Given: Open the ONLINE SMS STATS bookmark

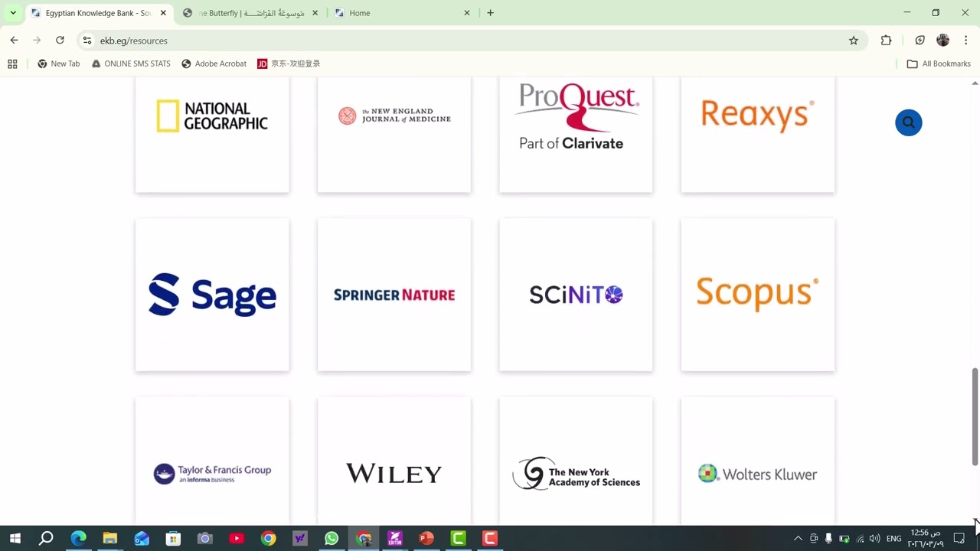Looking at the screenshot, I should click(131, 64).
